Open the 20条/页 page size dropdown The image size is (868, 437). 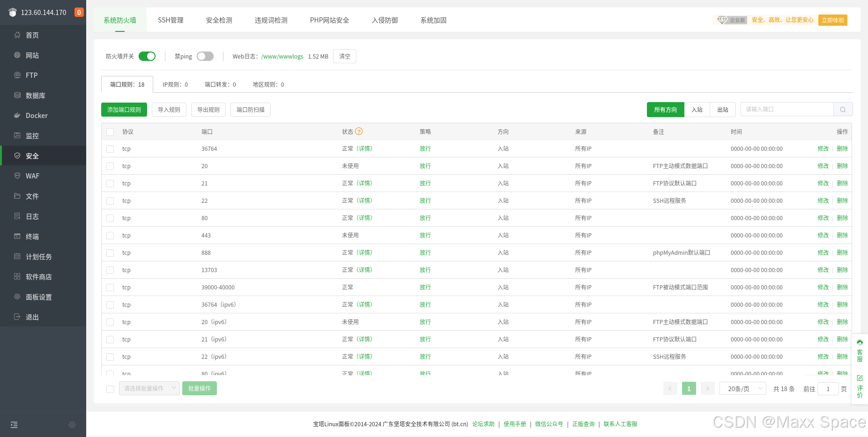click(743, 389)
